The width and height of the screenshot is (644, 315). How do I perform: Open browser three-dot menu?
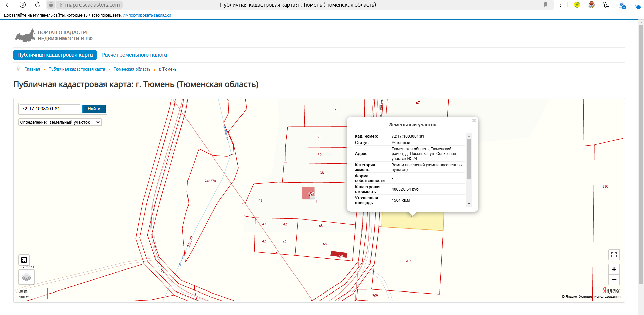coord(560,5)
